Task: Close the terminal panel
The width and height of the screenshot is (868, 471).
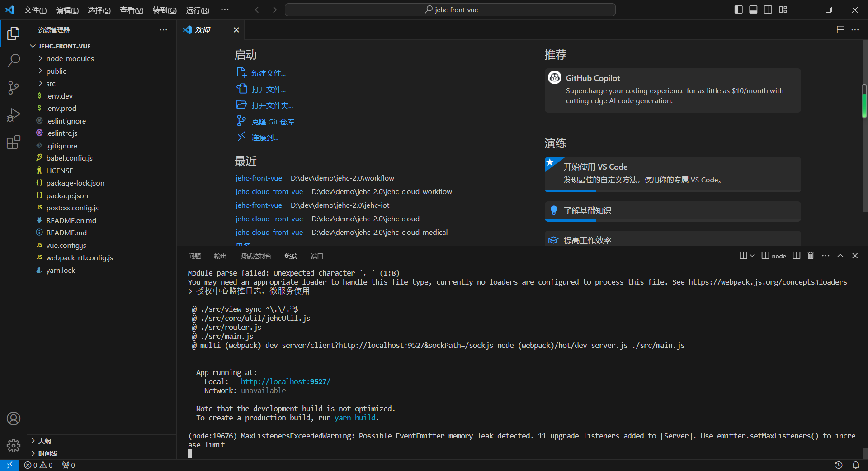Action: point(855,256)
